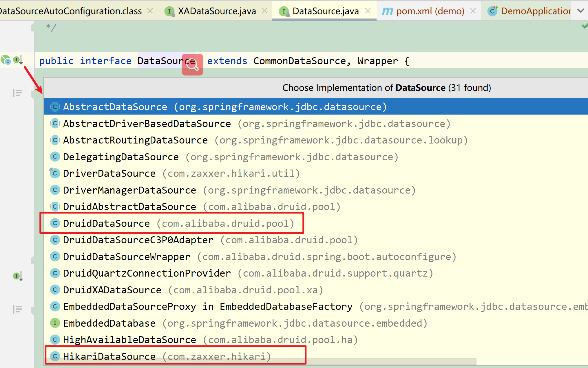Click the lower documentation render gutter icon
588x368 pixels.
[17, 309]
